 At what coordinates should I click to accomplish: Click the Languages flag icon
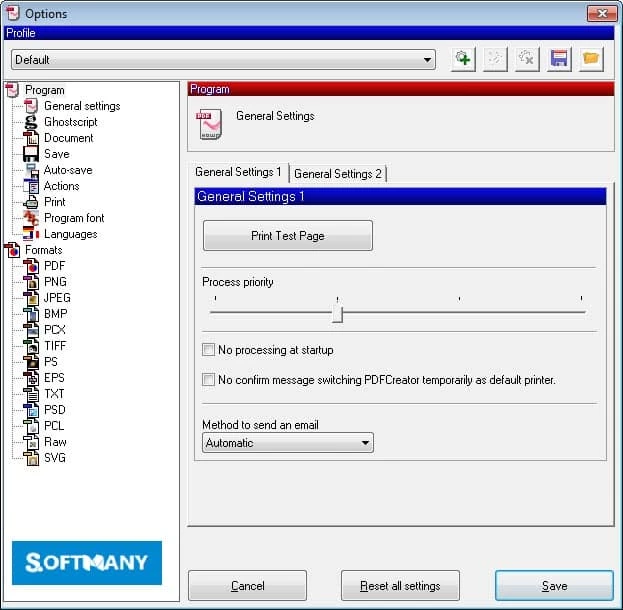31,234
